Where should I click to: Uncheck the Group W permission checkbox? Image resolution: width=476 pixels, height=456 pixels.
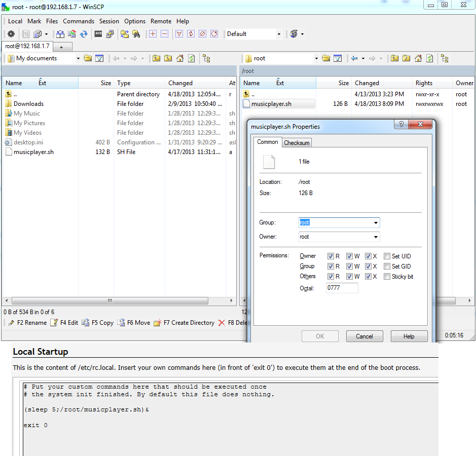pos(349,267)
